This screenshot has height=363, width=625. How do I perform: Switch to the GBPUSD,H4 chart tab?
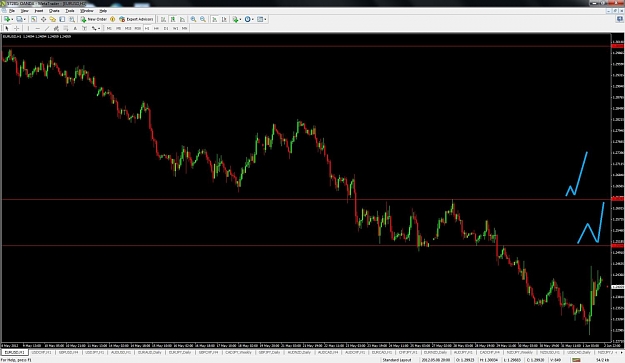click(69, 353)
